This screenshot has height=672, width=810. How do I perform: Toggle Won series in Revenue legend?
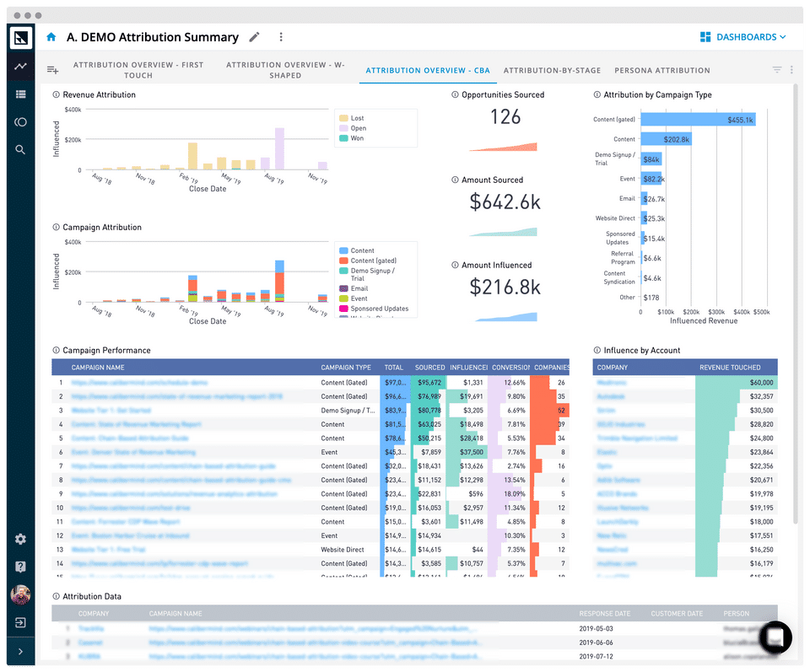pos(352,137)
